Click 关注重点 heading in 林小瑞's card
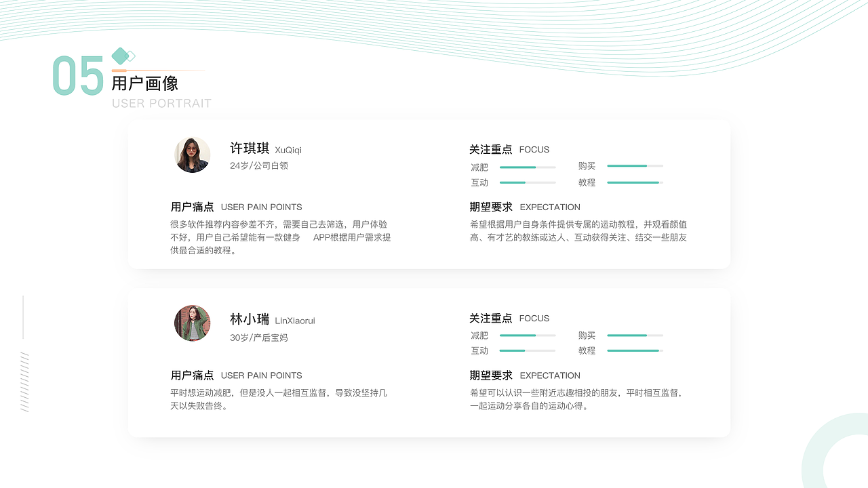 point(491,318)
